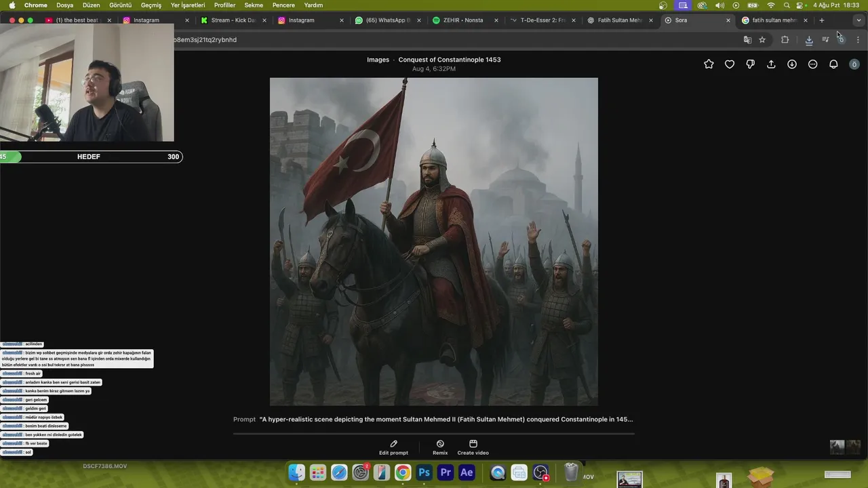
Task: Open QuickTime Player from the Dock
Action: click(498, 472)
